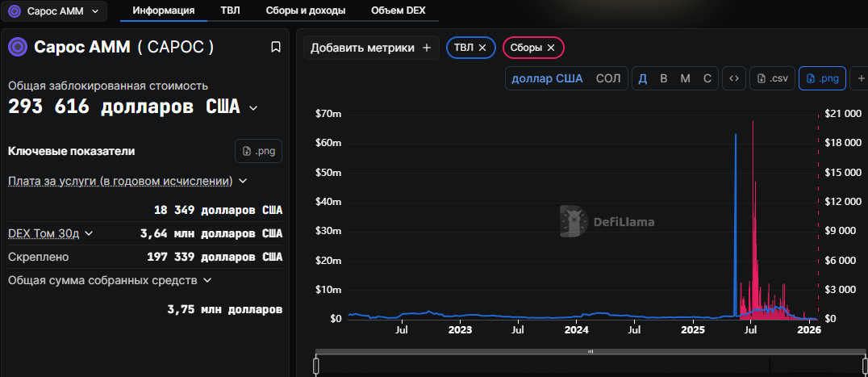Click the 18 349 долларов США value
Viewport: 868px width, 377px height.
[218, 211]
